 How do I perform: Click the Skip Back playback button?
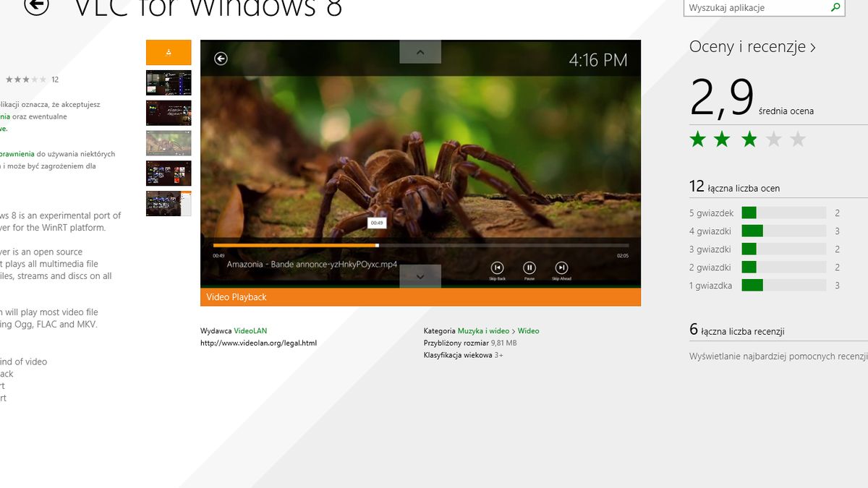(x=497, y=268)
